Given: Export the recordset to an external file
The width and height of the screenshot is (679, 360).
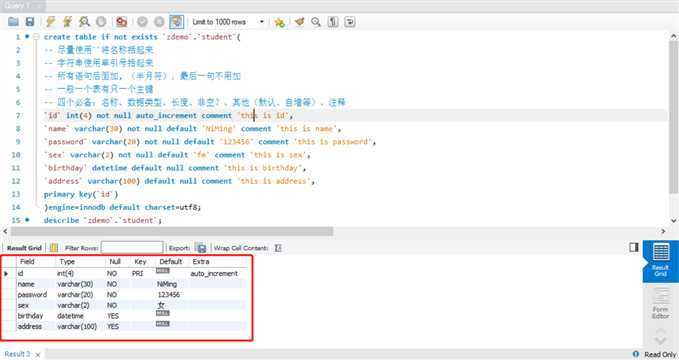Looking at the screenshot, I should 200,248.
